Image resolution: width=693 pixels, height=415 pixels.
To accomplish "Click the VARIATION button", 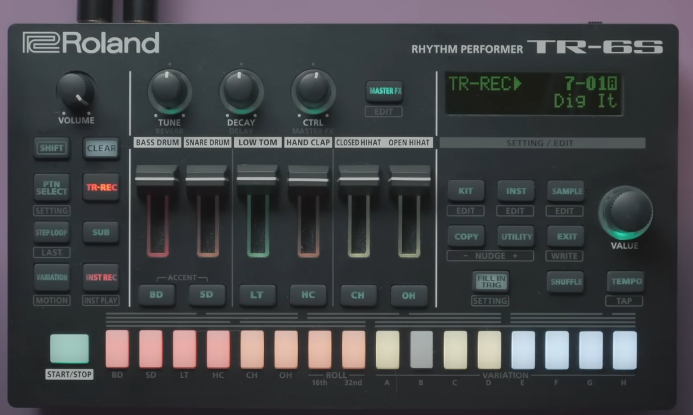I will (x=52, y=277).
